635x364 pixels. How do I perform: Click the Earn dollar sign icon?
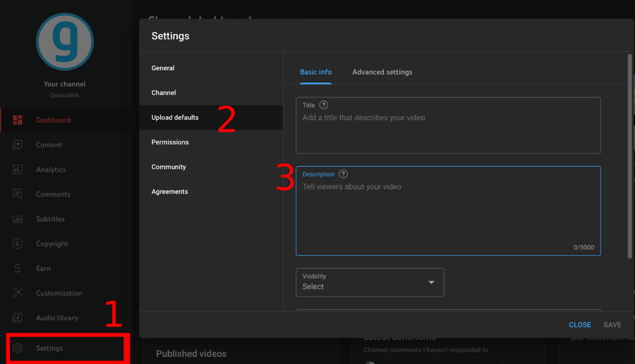tap(17, 269)
